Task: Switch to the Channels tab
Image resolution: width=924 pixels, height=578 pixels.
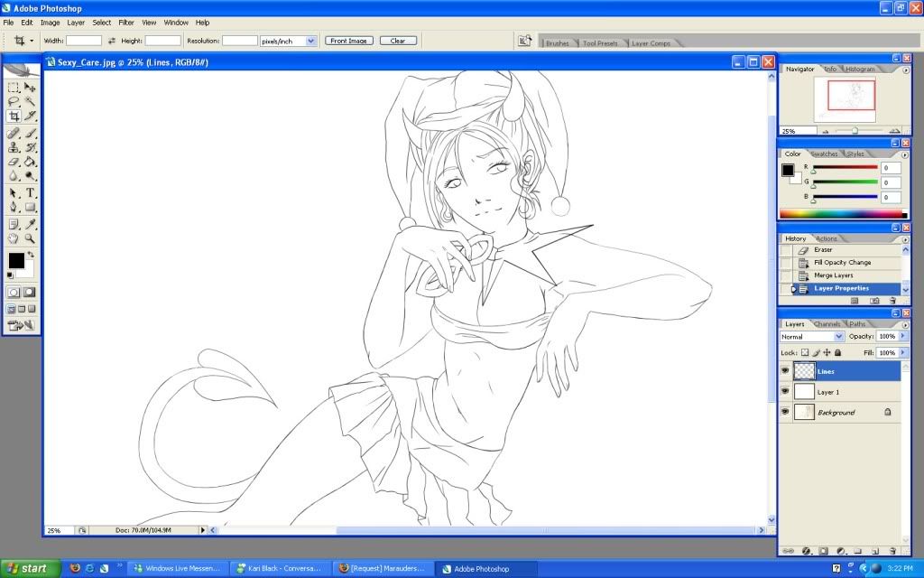Action: tap(827, 324)
